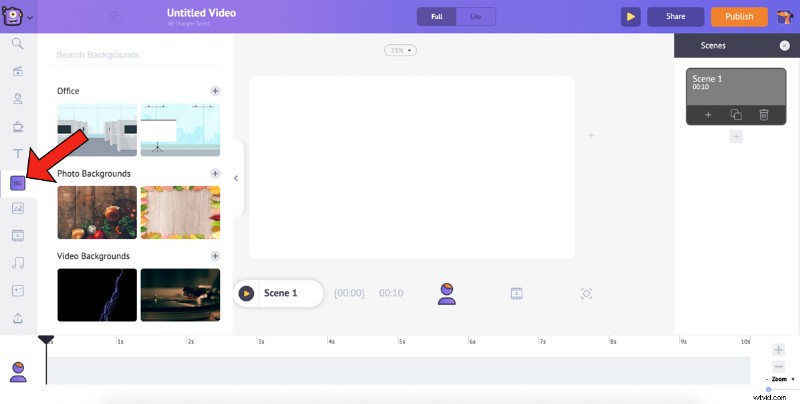Close the Scenes panel
The height and width of the screenshot is (404, 800).
785,45
